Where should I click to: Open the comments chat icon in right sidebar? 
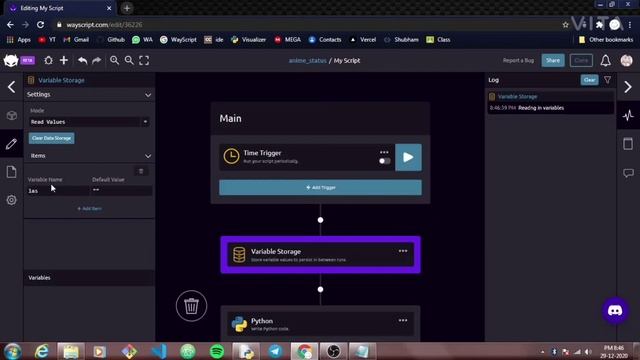pos(628,173)
